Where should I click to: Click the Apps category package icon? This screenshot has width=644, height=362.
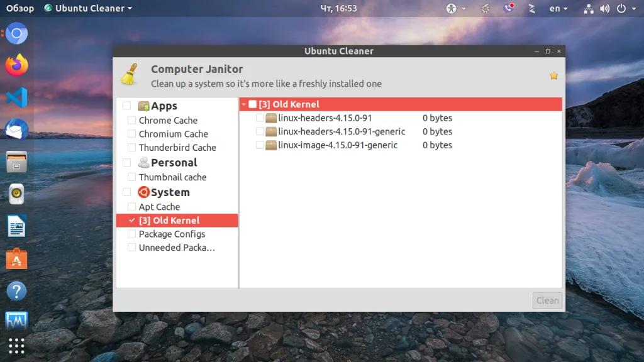click(144, 106)
